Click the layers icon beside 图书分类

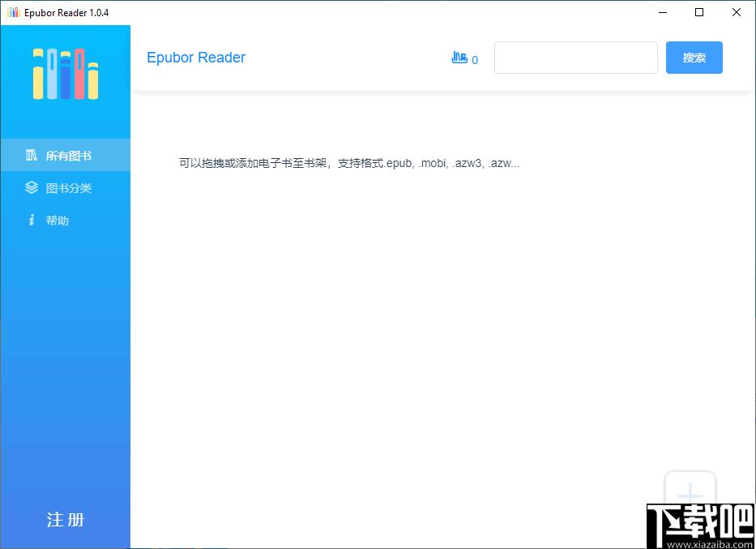click(x=32, y=187)
